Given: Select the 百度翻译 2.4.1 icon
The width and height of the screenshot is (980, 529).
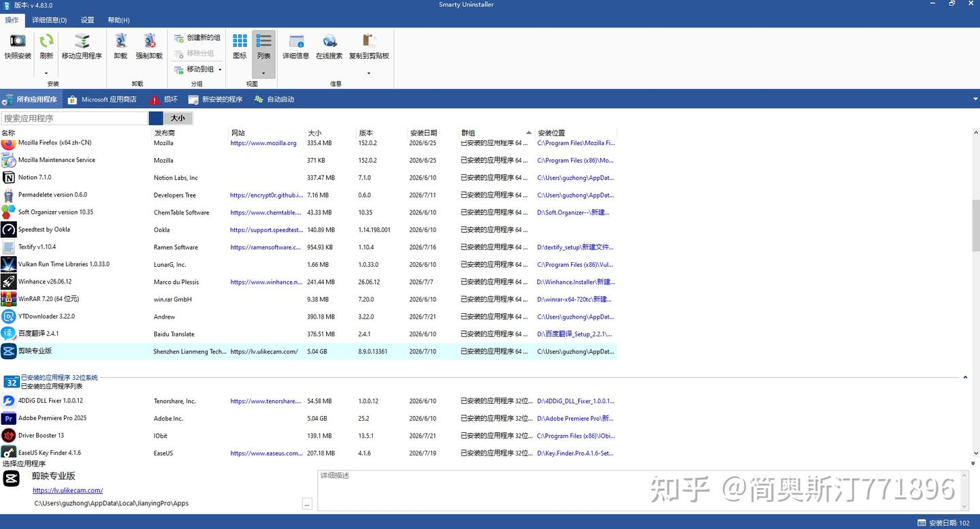Looking at the screenshot, I should (8, 334).
